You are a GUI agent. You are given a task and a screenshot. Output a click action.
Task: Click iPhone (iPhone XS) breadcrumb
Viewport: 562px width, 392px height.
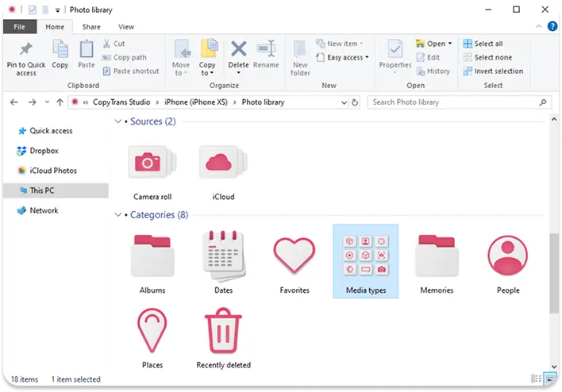click(196, 102)
